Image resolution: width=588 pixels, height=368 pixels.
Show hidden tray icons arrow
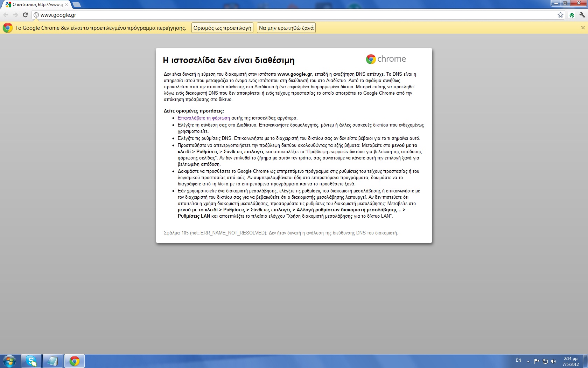[528, 361]
